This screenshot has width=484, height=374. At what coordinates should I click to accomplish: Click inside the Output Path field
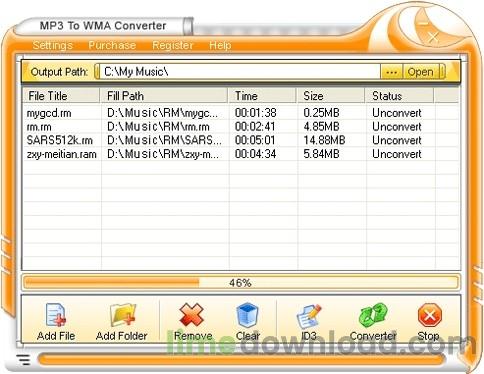coord(239,72)
